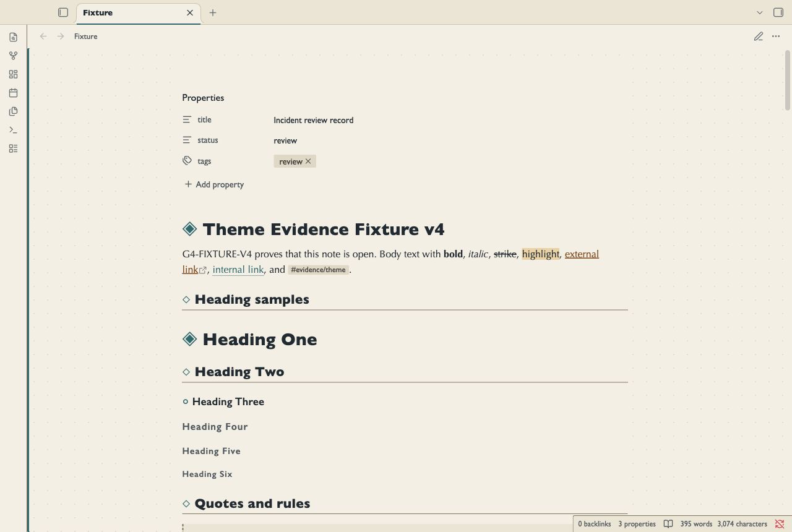Viewport: 792px width, 532px height.
Task: Click the 3 properties status item
Action: [637, 524]
